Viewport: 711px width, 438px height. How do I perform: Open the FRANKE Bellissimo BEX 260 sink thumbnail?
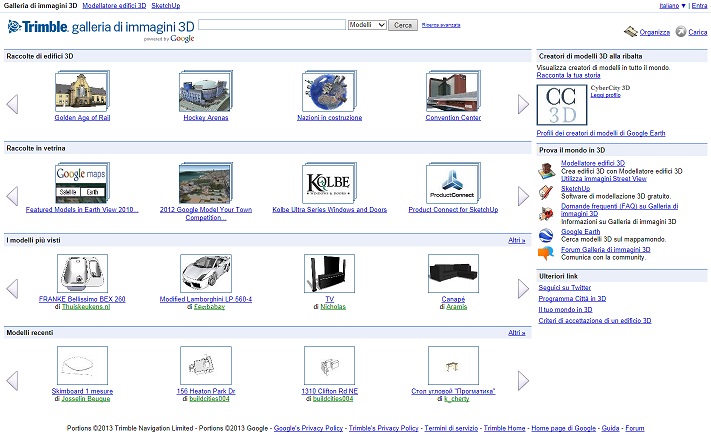tap(83, 273)
